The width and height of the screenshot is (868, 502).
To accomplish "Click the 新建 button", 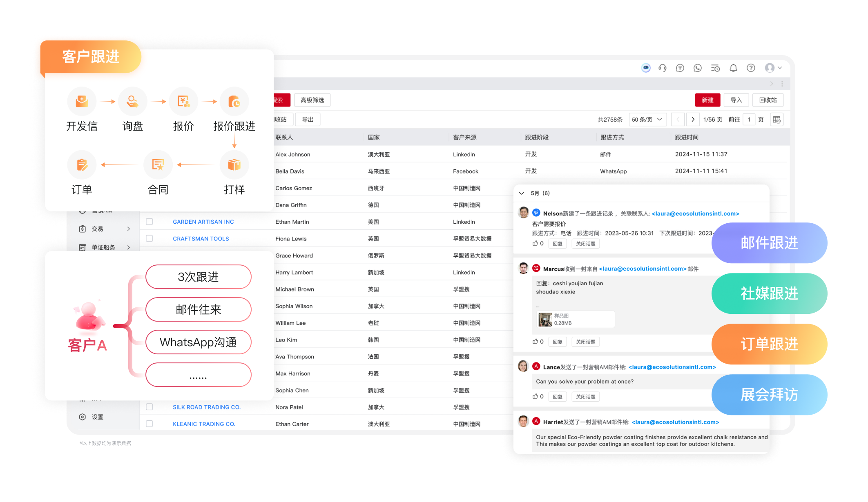I will coord(707,100).
